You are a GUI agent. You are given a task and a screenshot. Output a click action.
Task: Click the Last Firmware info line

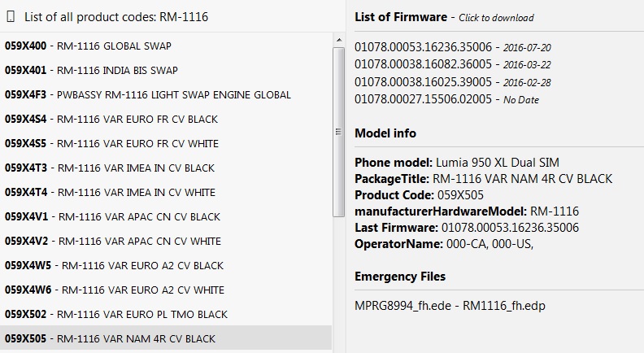467,228
